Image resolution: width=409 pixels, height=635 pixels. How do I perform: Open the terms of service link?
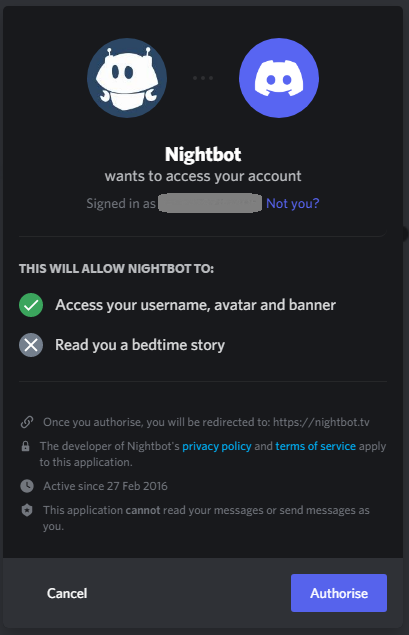tap(315, 446)
